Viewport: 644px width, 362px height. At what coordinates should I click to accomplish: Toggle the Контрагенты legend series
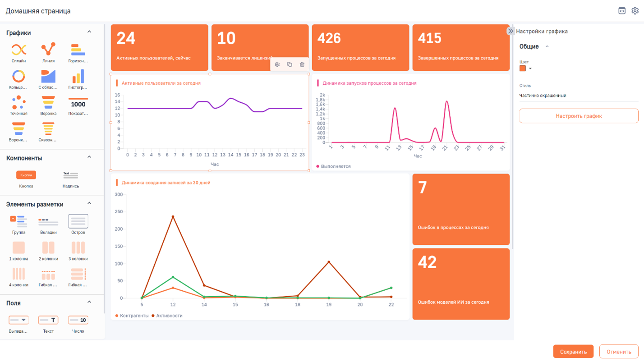[132, 316]
